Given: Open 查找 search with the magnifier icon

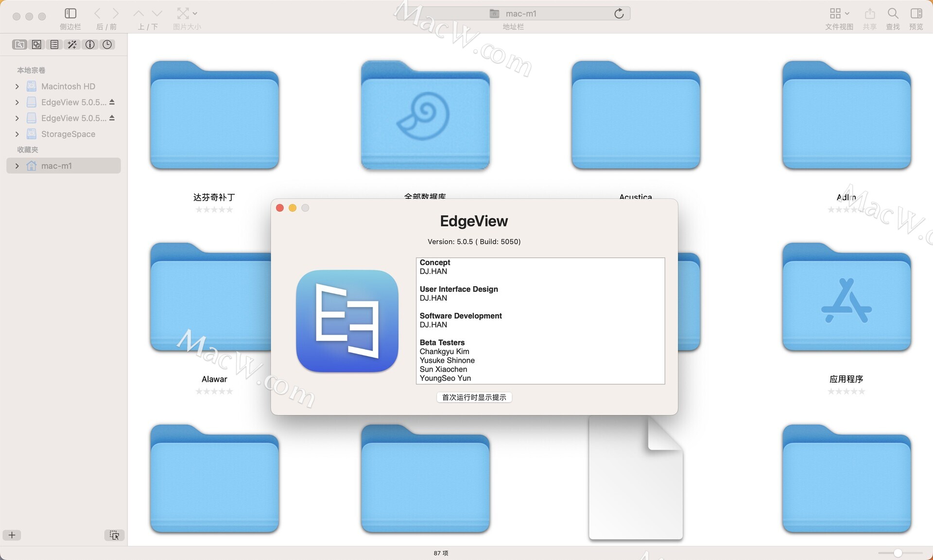Looking at the screenshot, I should tap(893, 14).
